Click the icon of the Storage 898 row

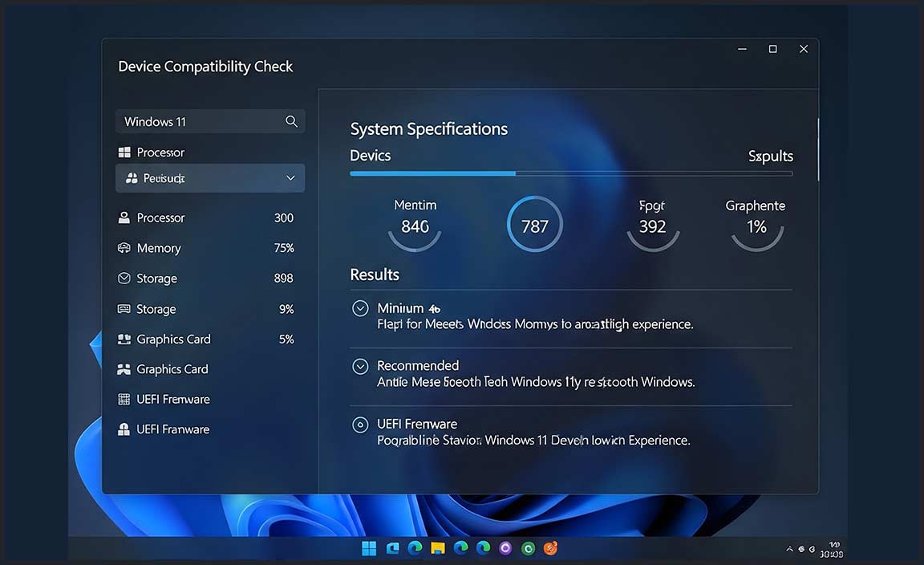(x=124, y=278)
